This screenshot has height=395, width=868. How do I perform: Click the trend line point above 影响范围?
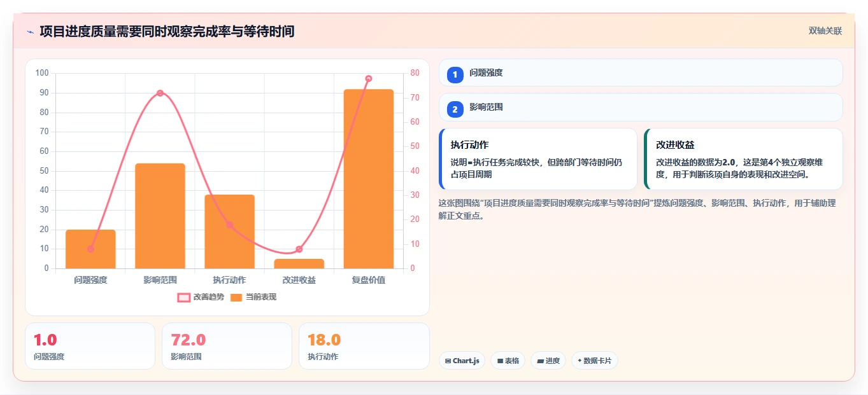coord(160,93)
